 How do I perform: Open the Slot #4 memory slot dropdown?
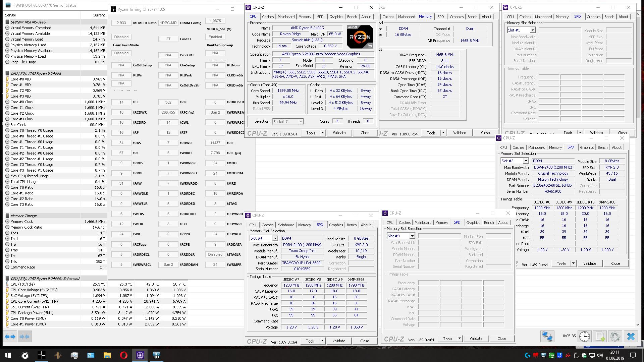pos(275,238)
